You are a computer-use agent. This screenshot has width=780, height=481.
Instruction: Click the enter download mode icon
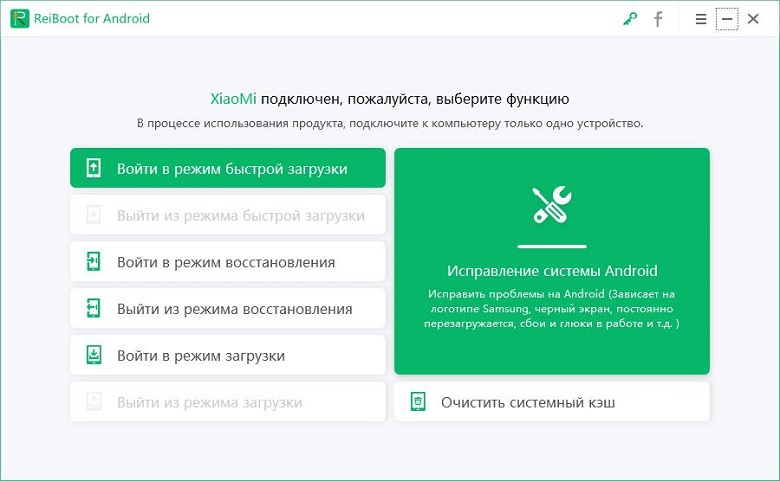[94, 355]
